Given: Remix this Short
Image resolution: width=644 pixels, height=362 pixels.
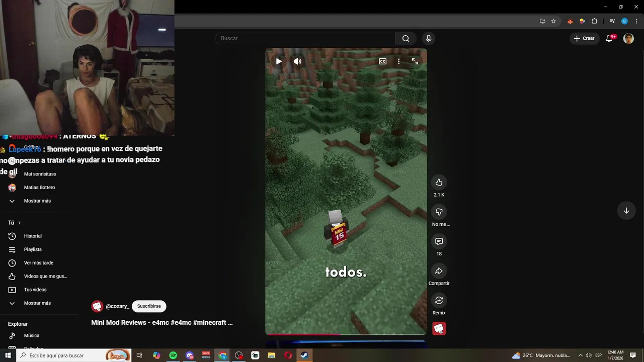Looking at the screenshot, I should coord(439,300).
